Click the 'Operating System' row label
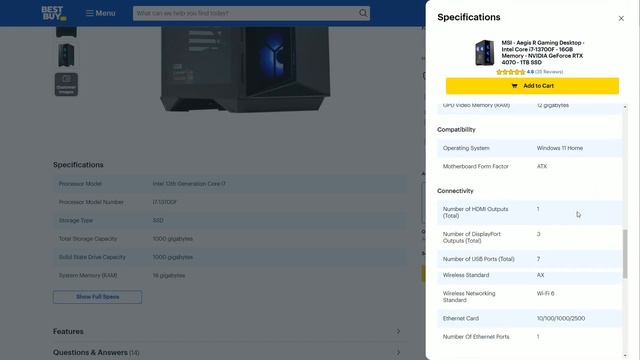This screenshot has width=640, height=360. (x=466, y=148)
